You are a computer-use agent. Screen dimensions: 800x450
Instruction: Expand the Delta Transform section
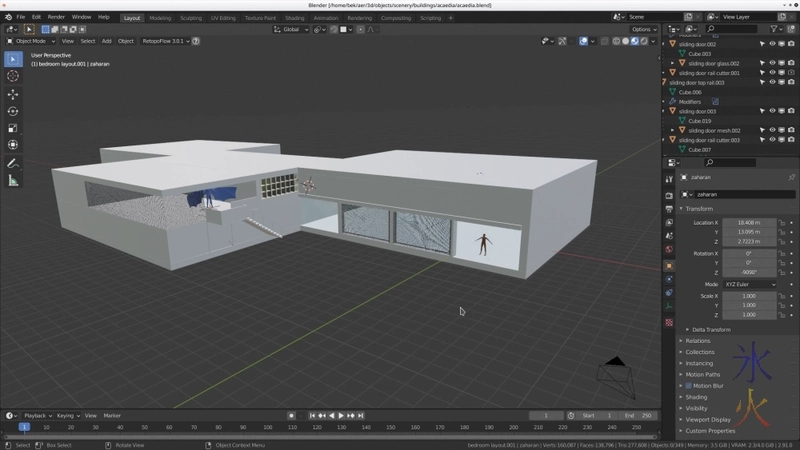710,329
